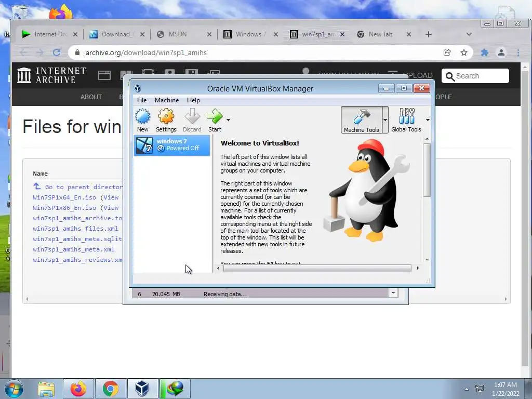The width and height of the screenshot is (532, 399).
Task: Select the windows 7 virtual machine
Action: (x=172, y=145)
